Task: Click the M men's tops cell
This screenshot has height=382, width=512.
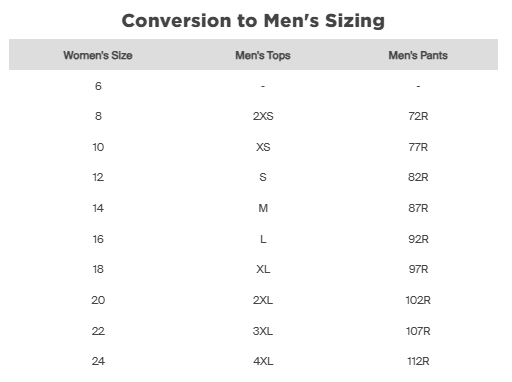Action: (x=263, y=208)
